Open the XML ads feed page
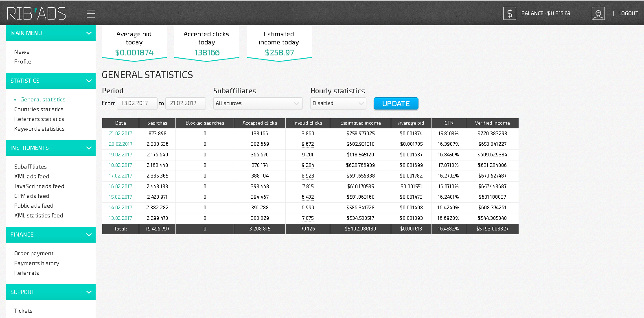This screenshot has width=644, height=318. (32, 177)
